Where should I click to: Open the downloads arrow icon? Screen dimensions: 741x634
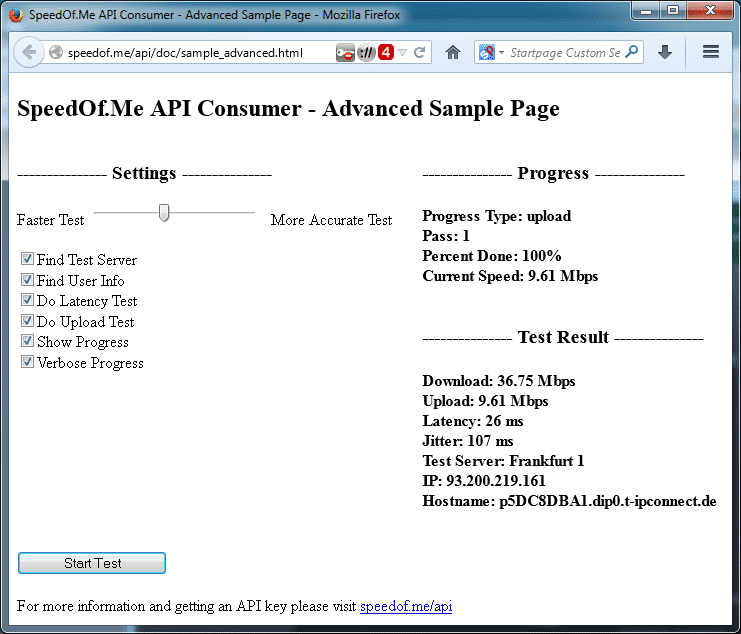pyautogui.click(x=665, y=52)
